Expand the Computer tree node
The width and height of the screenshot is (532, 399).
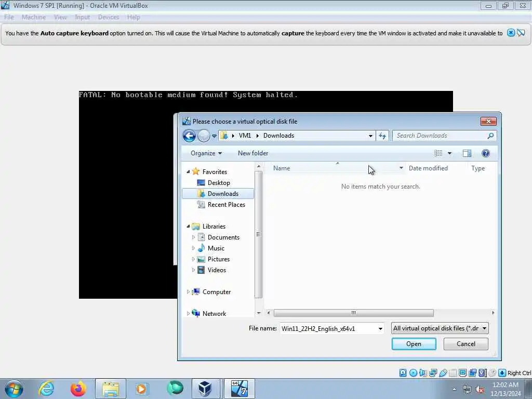[188, 292]
